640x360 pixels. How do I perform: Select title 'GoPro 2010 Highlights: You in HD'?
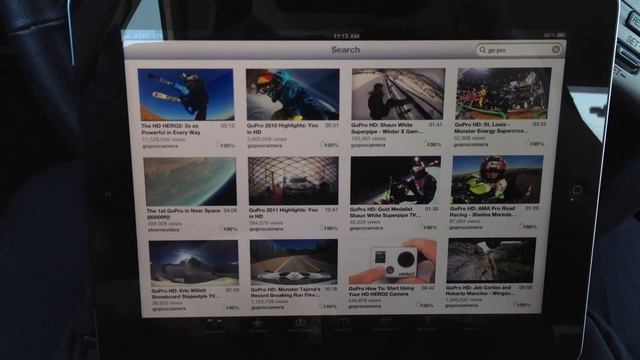point(282,129)
